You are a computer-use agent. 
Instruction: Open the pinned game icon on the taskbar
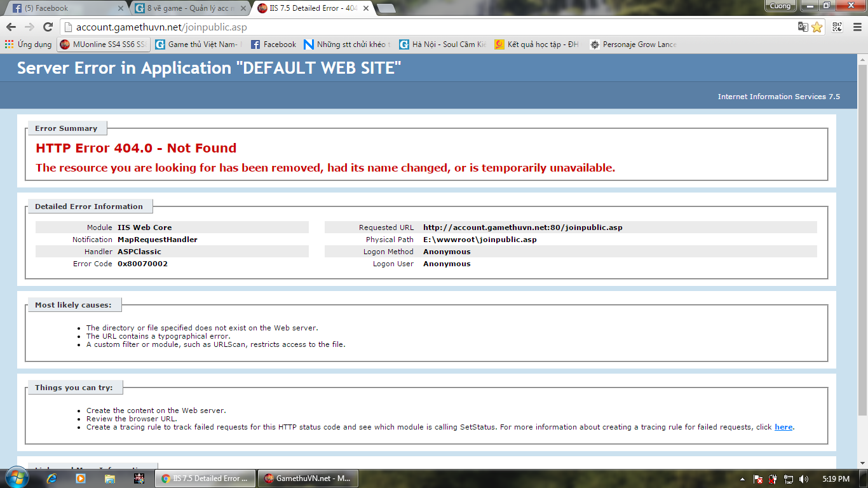[140, 478]
